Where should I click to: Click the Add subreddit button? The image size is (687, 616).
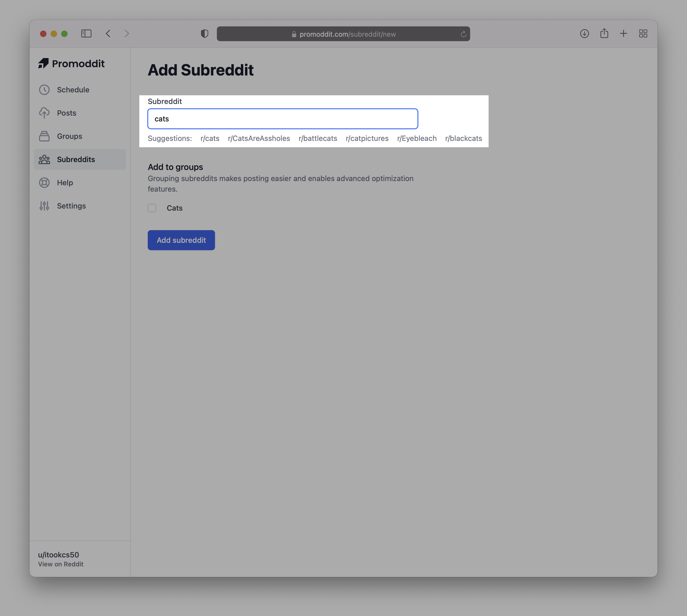click(x=181, y=240)
